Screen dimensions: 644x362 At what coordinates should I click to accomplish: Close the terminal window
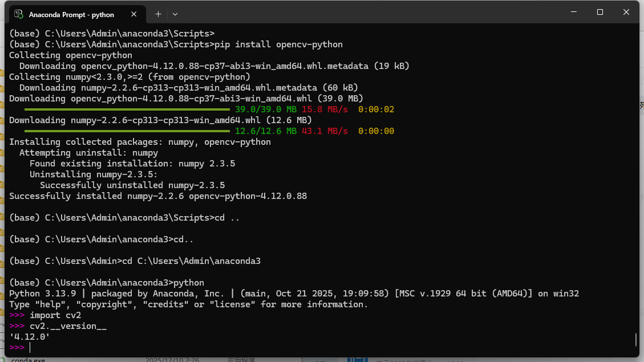click(626, 12)
